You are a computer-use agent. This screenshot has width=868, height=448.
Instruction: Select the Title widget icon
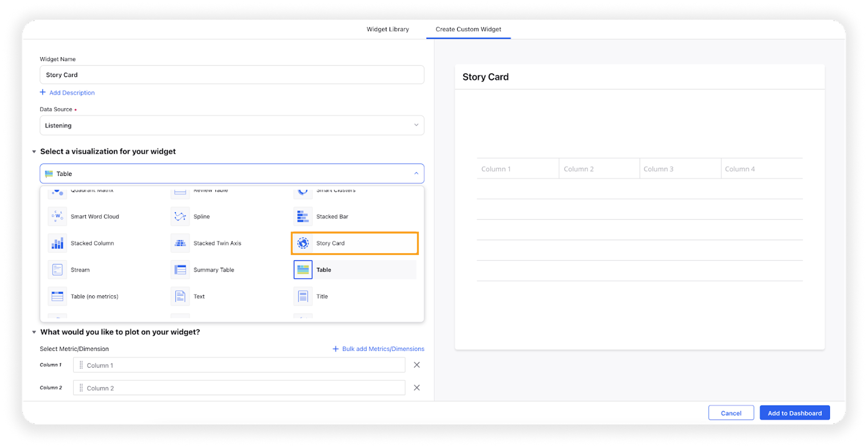point(303,296)
